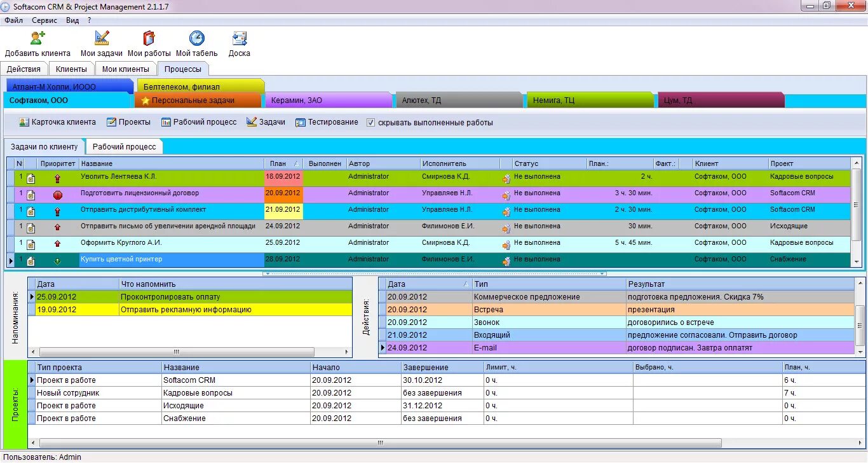This screenshot has height=463, width=868.
Task: Open Карточка клиента button
Action: (57, 122)
